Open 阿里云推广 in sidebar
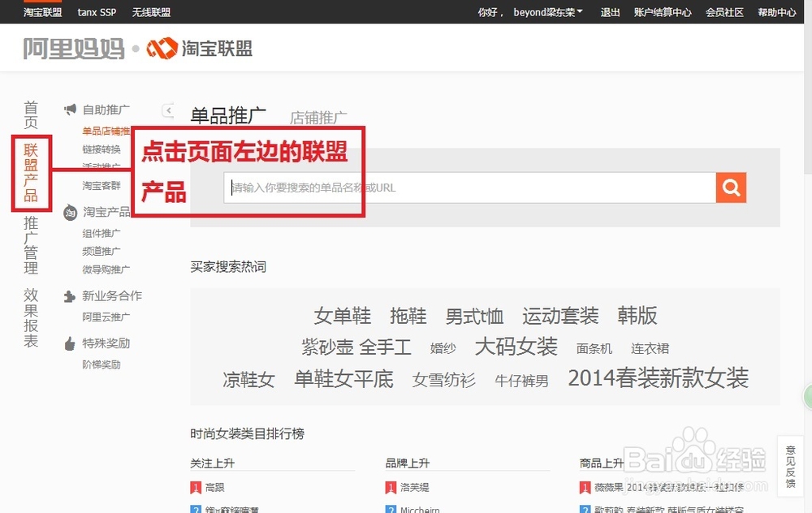The height and width of the screenshot is (513, 812). pos(106,317)
